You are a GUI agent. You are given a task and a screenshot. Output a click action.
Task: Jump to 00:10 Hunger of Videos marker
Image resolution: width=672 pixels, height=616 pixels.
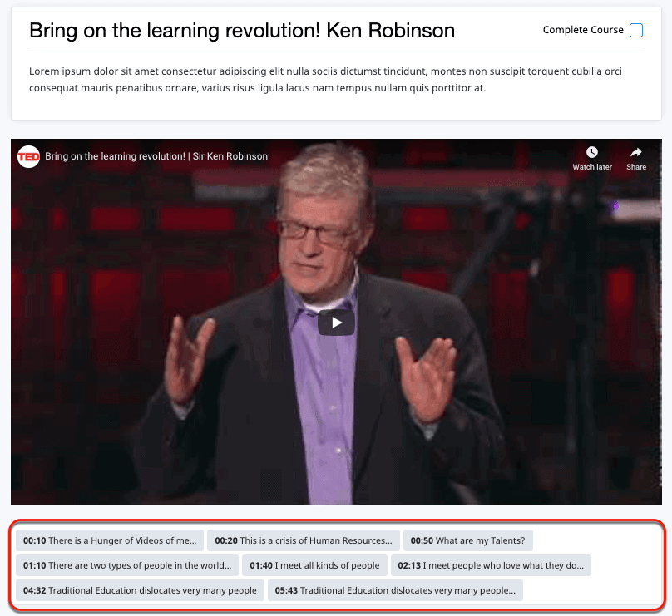(x=110, y=540)
